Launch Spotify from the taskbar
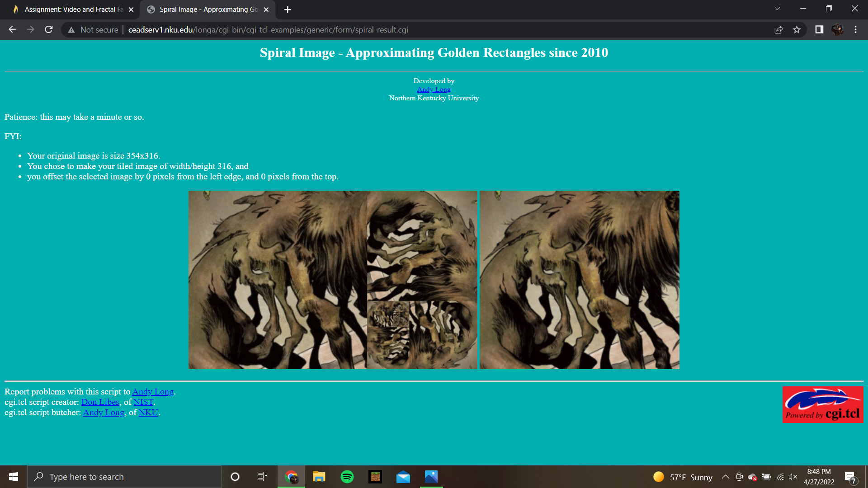 [347, 477]
